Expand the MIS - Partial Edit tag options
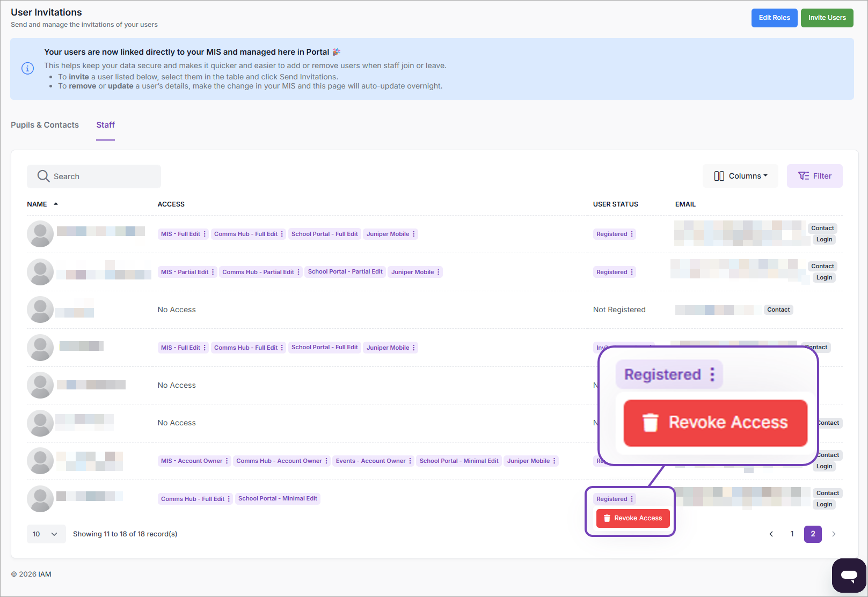 tap(213, 272)
